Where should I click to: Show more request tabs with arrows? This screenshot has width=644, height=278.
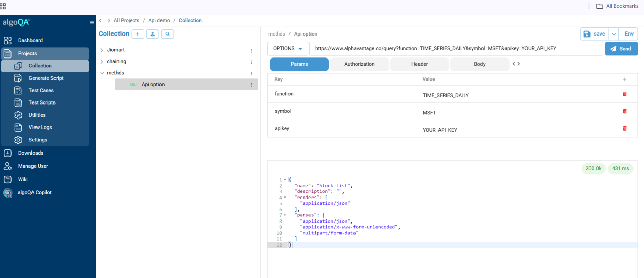coord(516,64)
